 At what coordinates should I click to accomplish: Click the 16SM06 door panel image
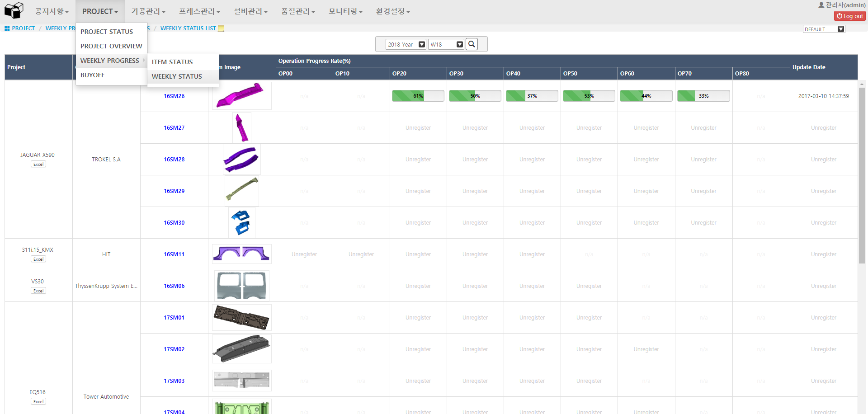click(x=241, y=286)
